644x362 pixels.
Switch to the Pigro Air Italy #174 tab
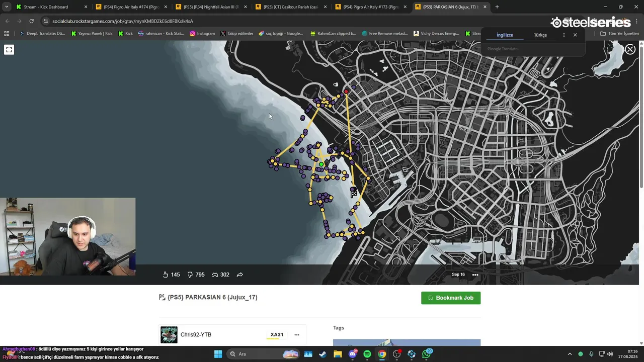pos(131,7)
